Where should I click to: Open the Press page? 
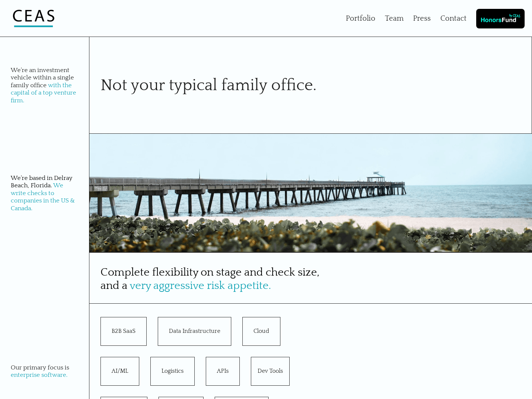pyautogui.click(x=422, y=18)
